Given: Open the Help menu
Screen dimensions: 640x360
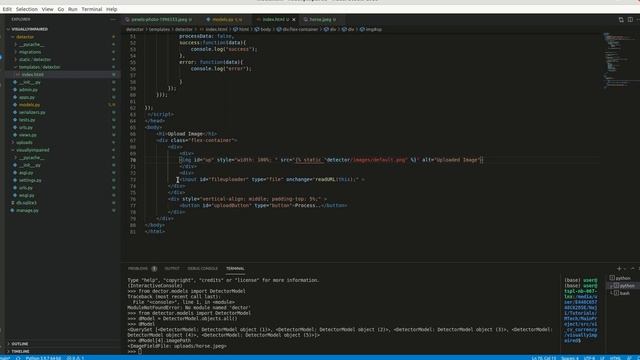Looking at the screenshot, I should 111,9.
